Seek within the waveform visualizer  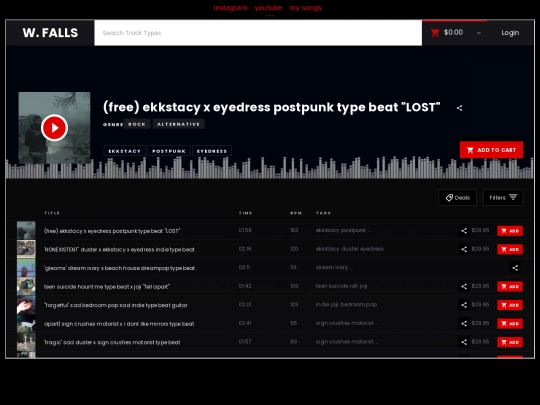[x=270, y=168]
